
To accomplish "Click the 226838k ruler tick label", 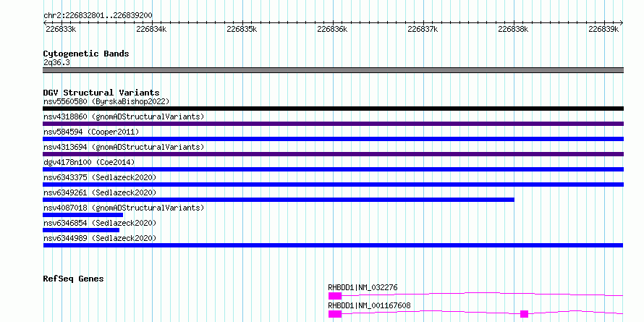I will 514,29.
